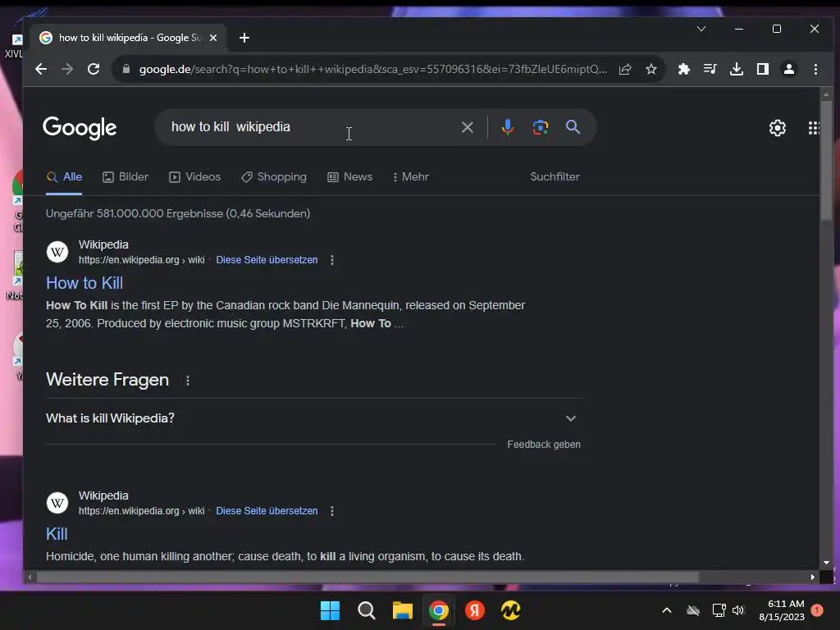Open the volume control in system tray
This screenshot has height=630, width=840.
click(738, 610)
